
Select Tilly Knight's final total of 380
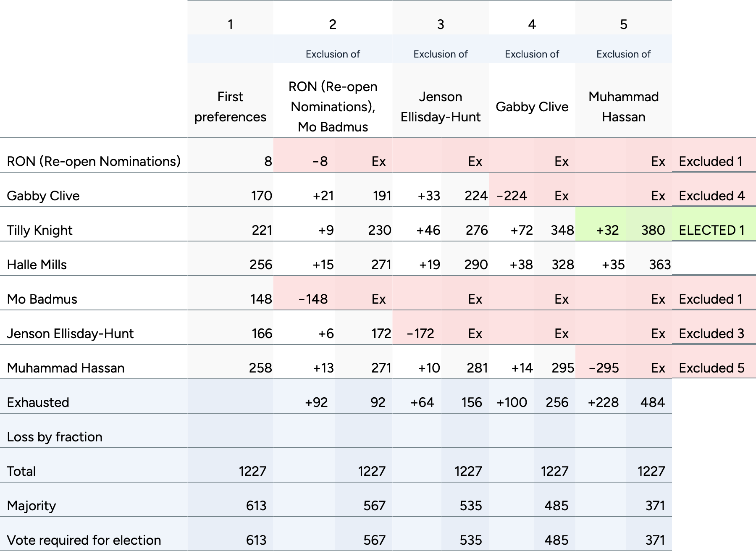653,230
